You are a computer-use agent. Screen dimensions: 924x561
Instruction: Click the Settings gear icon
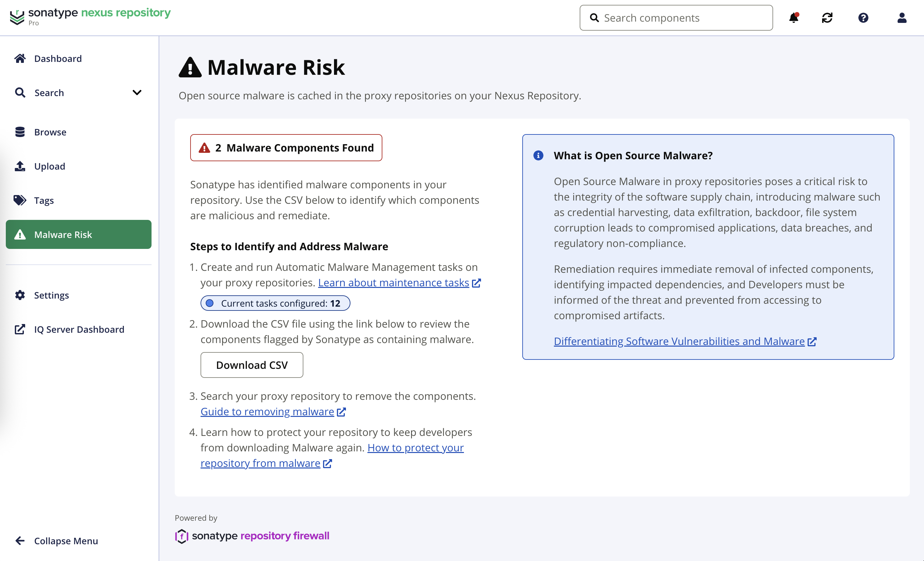point(20,295)
